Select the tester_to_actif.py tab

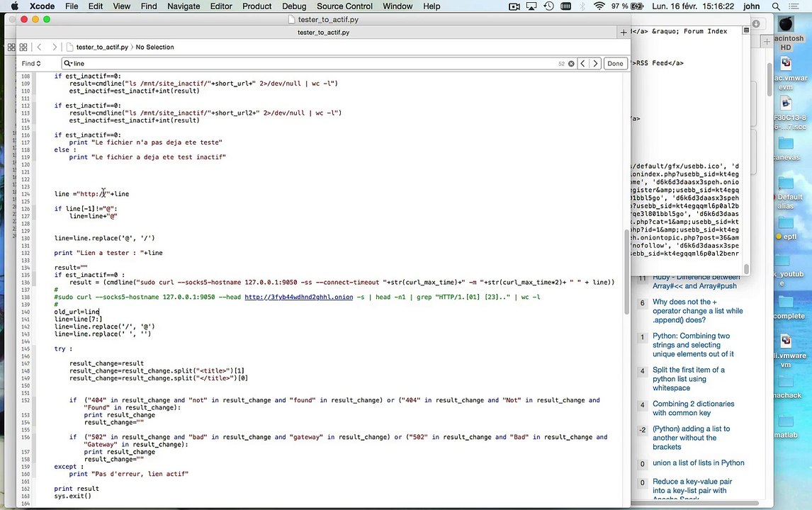pyautogui.click(x=323, y=33)
